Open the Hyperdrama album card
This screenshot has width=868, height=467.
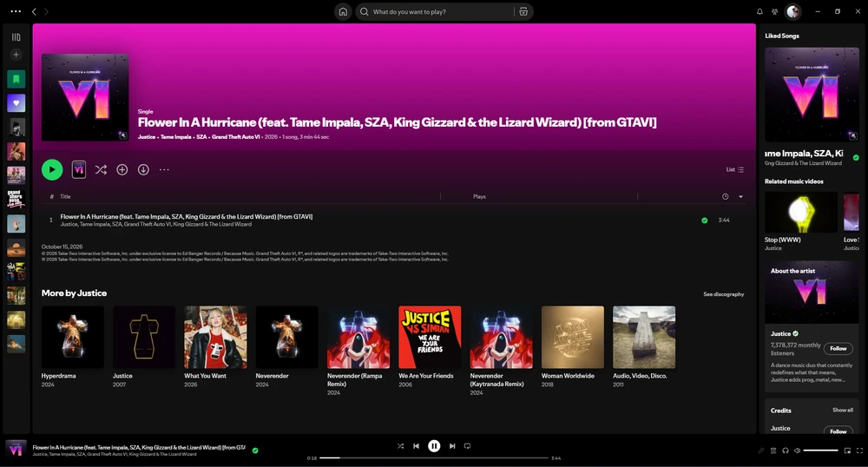click(x=73, y=345)
